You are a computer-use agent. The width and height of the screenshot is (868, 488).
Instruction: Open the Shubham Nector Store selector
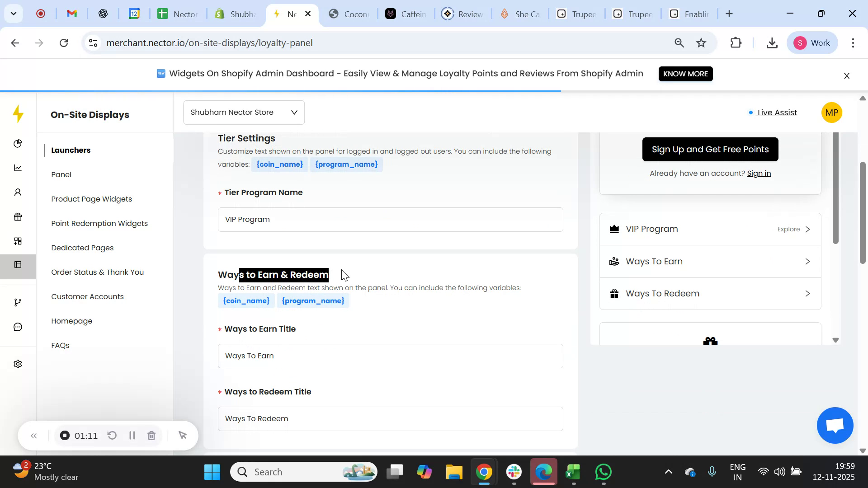[x=244, y=112]
